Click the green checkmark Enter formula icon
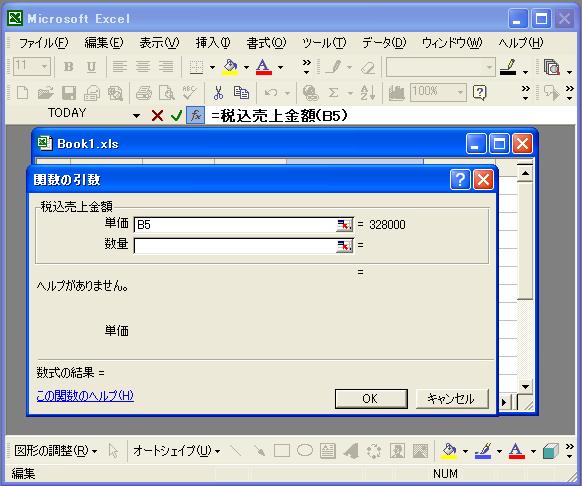Image resolution: width=582 pixels, height=486 pixels. [x=176, y=116]
